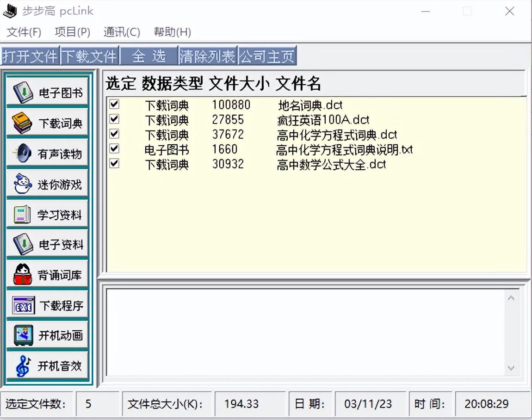Minimize the pcLink window
Screen dimensions: 532x420
pyautogui.click(x=426, y=11)
